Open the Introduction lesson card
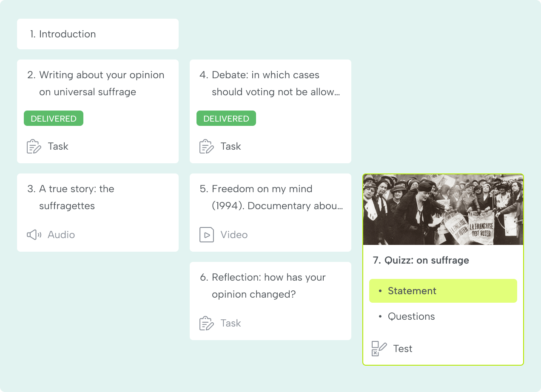 98,34
